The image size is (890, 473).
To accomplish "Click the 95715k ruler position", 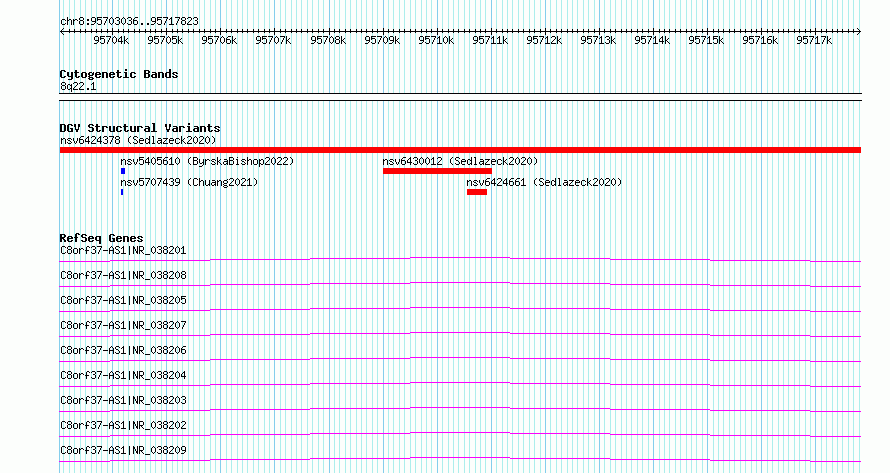I will (706, 40).
